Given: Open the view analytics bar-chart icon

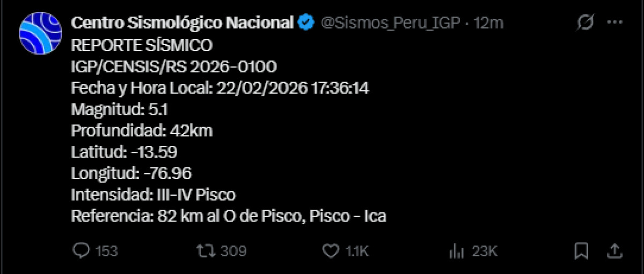Looking at the screenshot, I should [456, 250].
